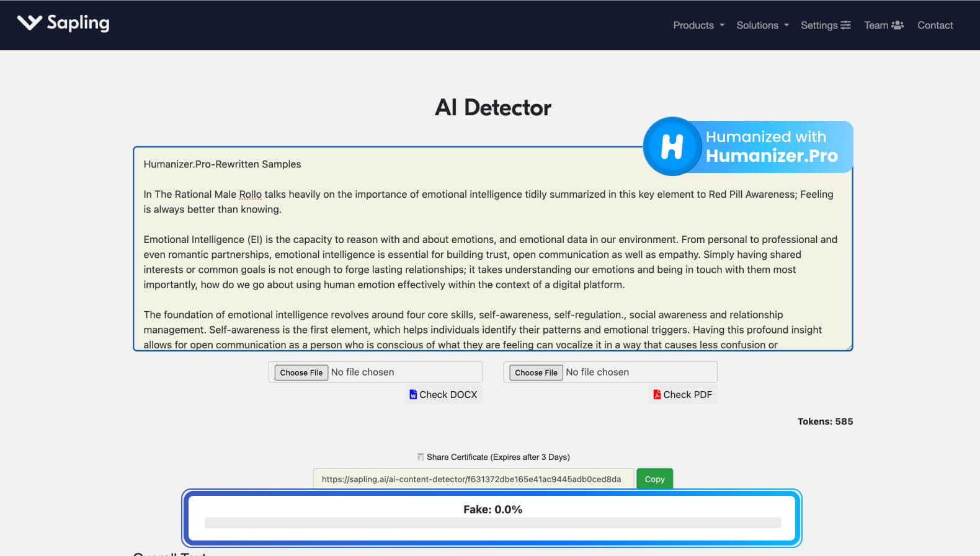Click the text area resize handle
The height and width of the screenshot is (556, 980).
click(x=849, y=346)
